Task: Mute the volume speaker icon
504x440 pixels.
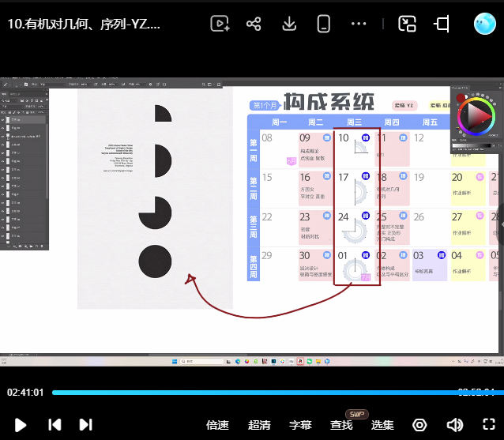Action: pyautogui.click(x=455, y=425)
